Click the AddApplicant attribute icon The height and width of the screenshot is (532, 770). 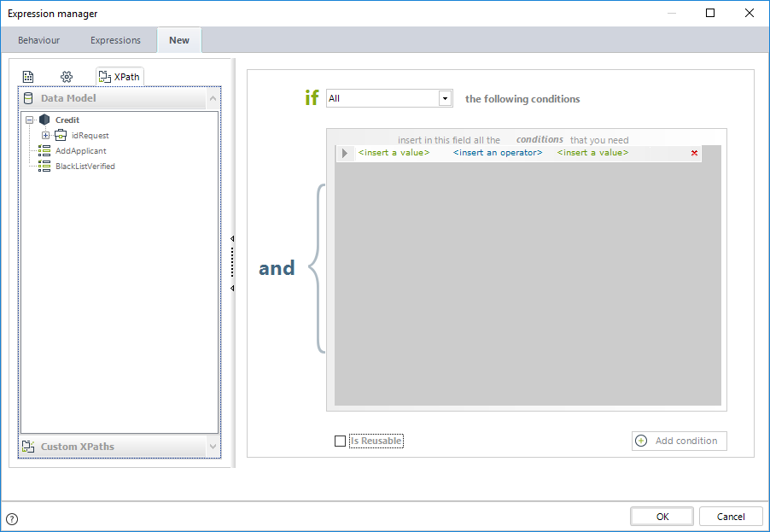click(44, 151)
